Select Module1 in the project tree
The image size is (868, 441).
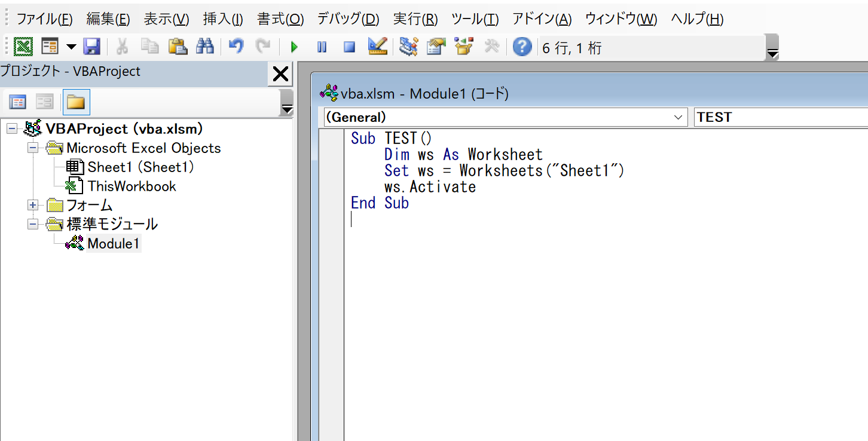[x=114, y=243]
